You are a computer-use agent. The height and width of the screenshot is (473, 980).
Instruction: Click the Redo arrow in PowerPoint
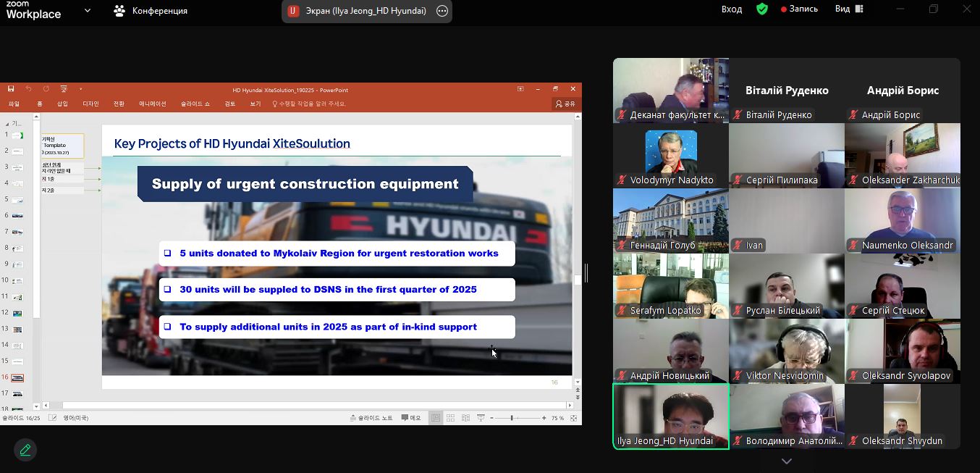point(46,89)
